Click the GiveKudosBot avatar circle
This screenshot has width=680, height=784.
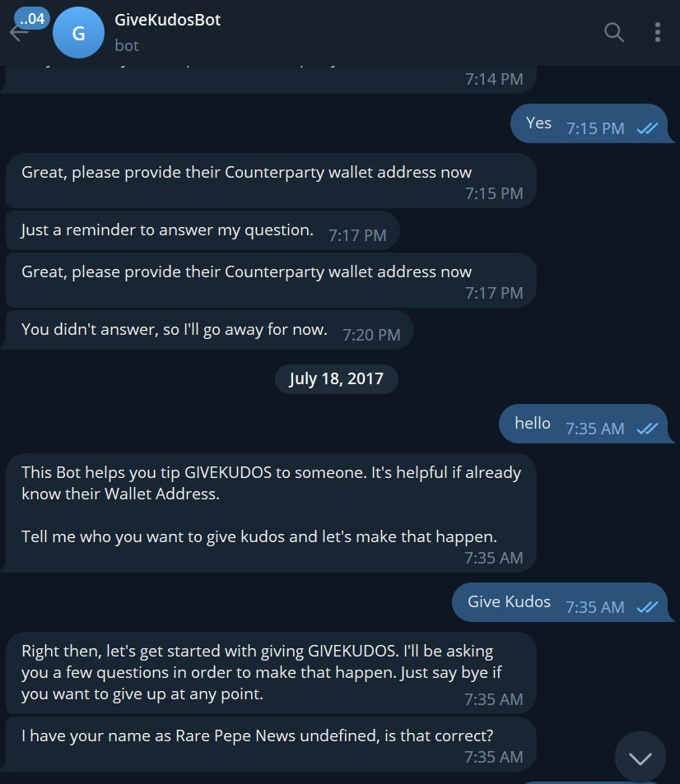click(78, 33)
